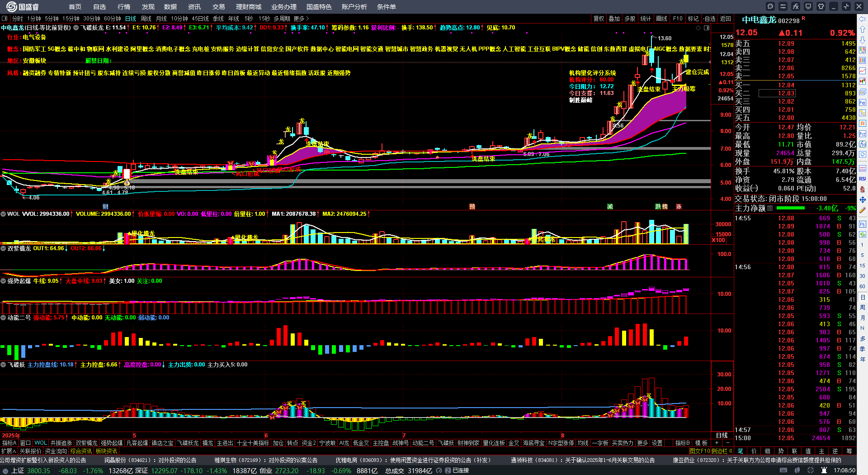Click the RSI indicator icon in sidebar
868x475 pixels.
863,179
